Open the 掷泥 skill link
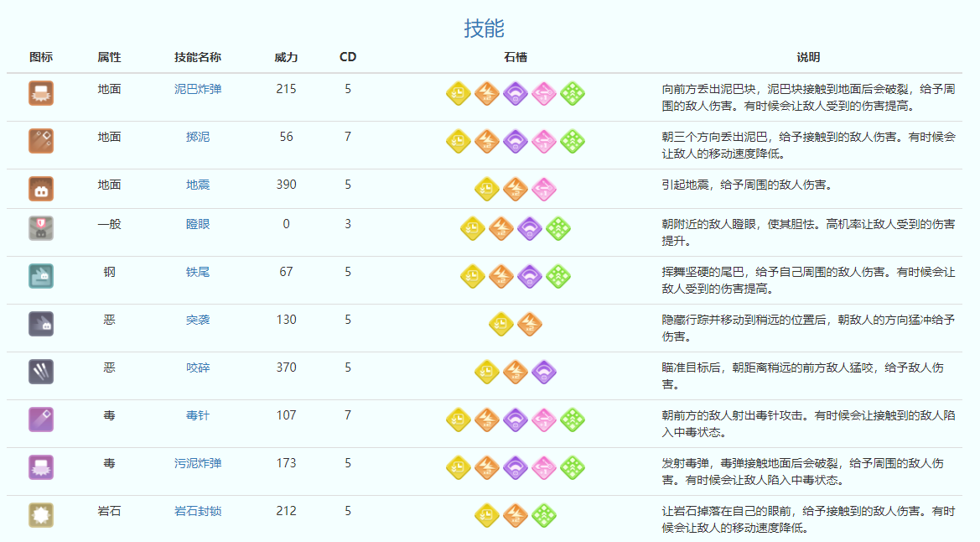Image resolution: width=980 pixels, height=542 pixels. (198, 137)
